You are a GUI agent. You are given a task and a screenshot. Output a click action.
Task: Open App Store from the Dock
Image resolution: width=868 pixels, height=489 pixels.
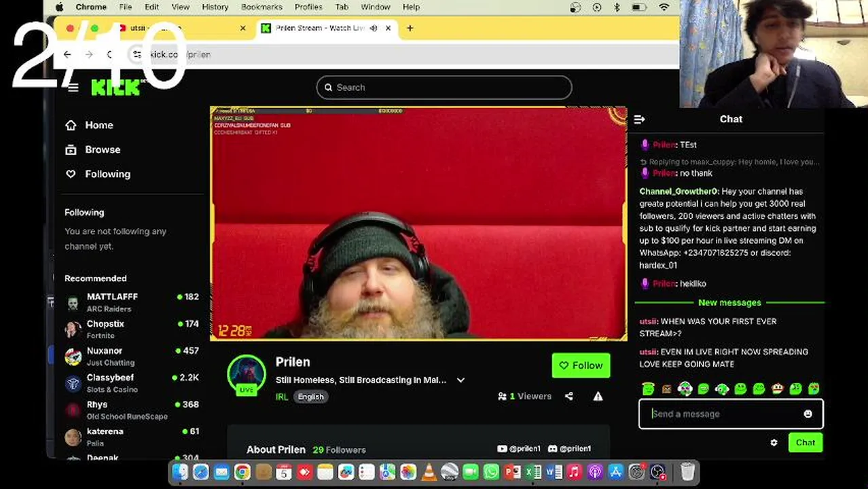tap(616, 472)
